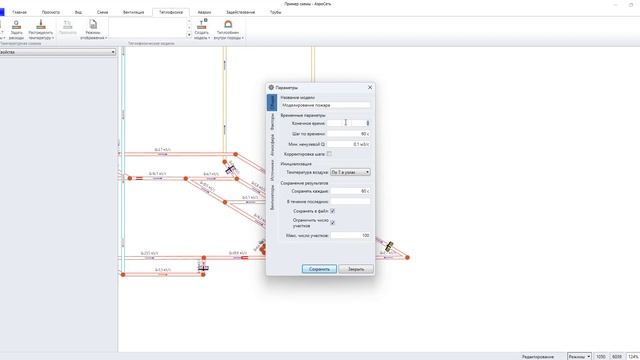The width and height of the screenshot is (640, 360).
Task: Open the Режимы dropdown in status bar
Action: 579,356
